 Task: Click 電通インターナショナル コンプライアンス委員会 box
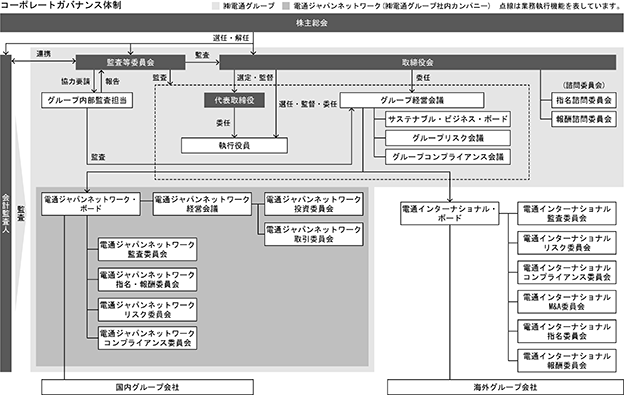[x=567, y=272]
